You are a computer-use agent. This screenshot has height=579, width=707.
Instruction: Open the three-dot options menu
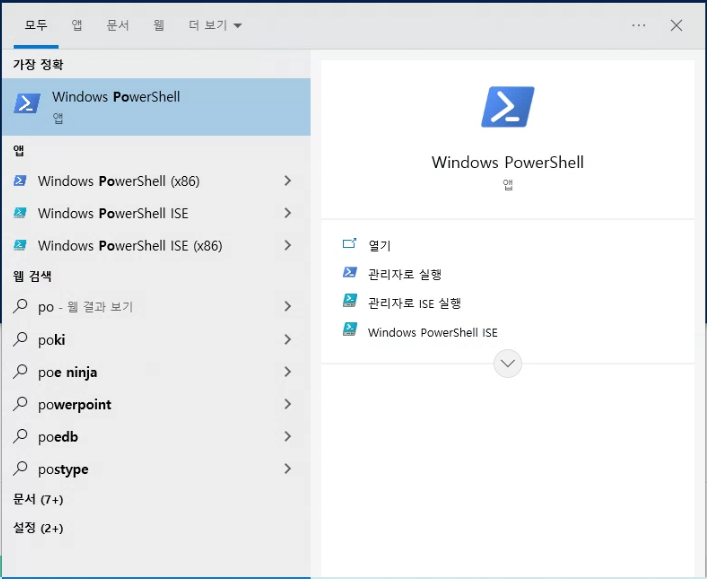coord(638,25)
